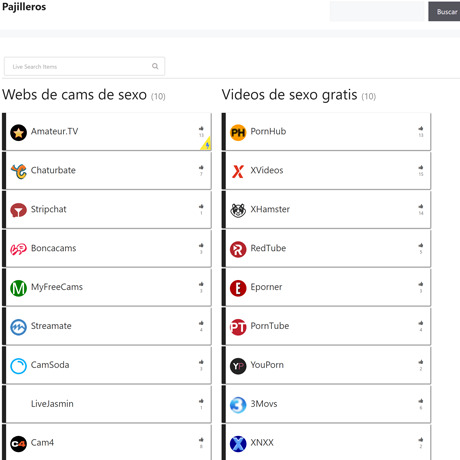The height and width of the screenshot is (460, 460).
Task: Click thumbs-up icon on Stripchat row
Action: [201, 206]
